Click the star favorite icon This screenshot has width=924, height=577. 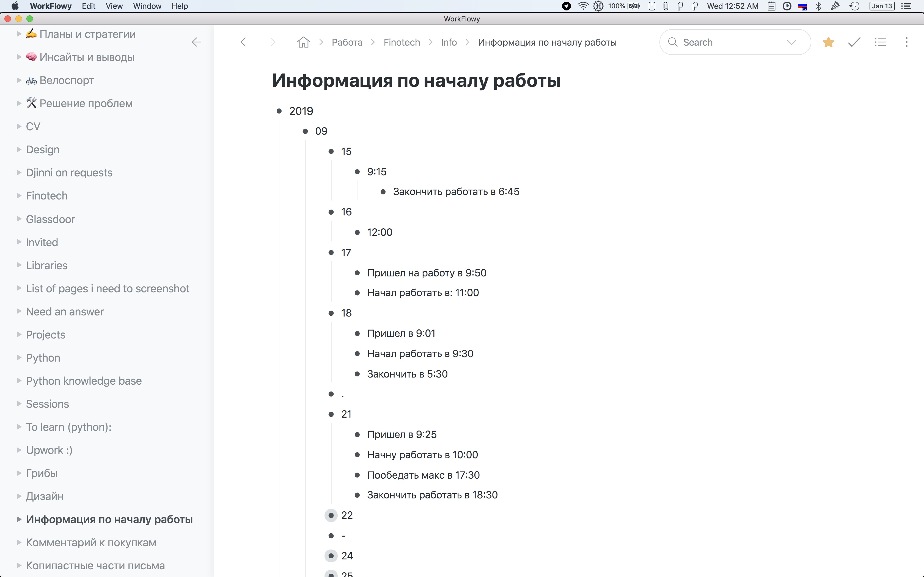(828, 42)
